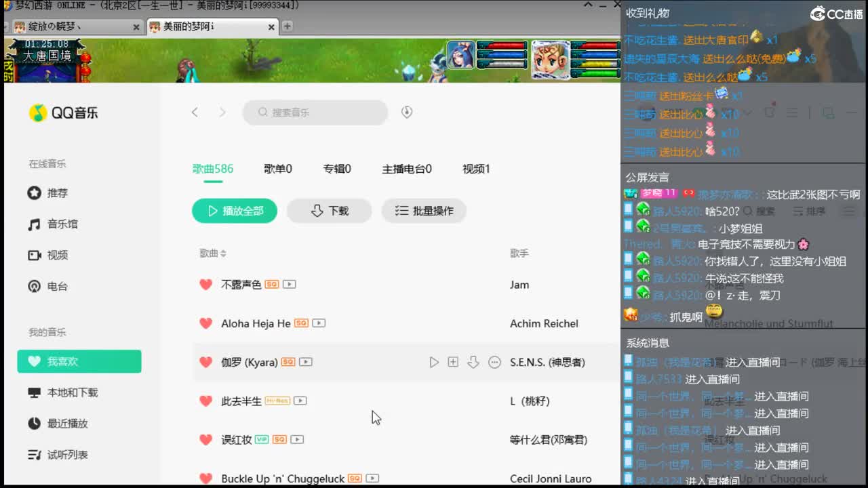Click the 歌手 column header
This screenshot has width=868, height=488.
(519, 253)
